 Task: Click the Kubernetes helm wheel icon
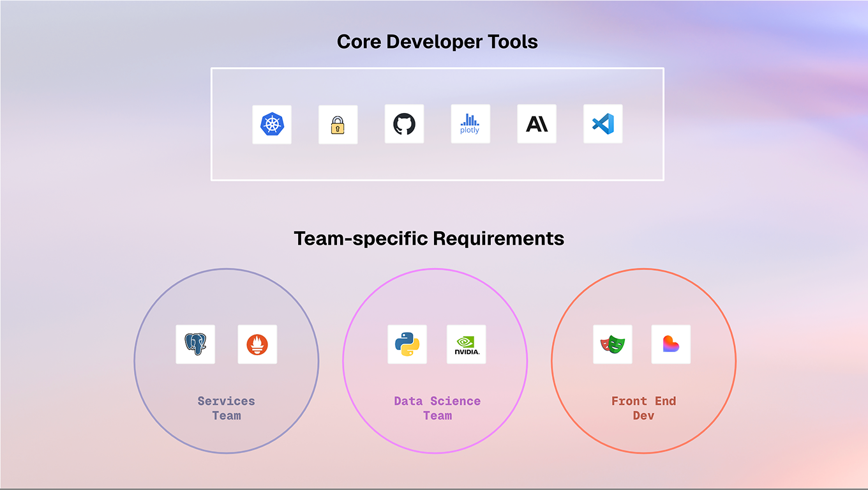tap(272, 125)
